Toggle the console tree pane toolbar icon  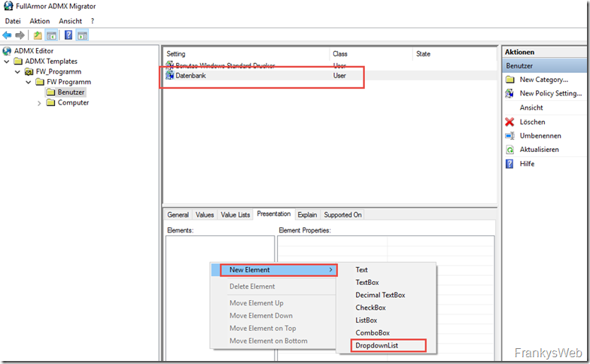click(51, 35)
